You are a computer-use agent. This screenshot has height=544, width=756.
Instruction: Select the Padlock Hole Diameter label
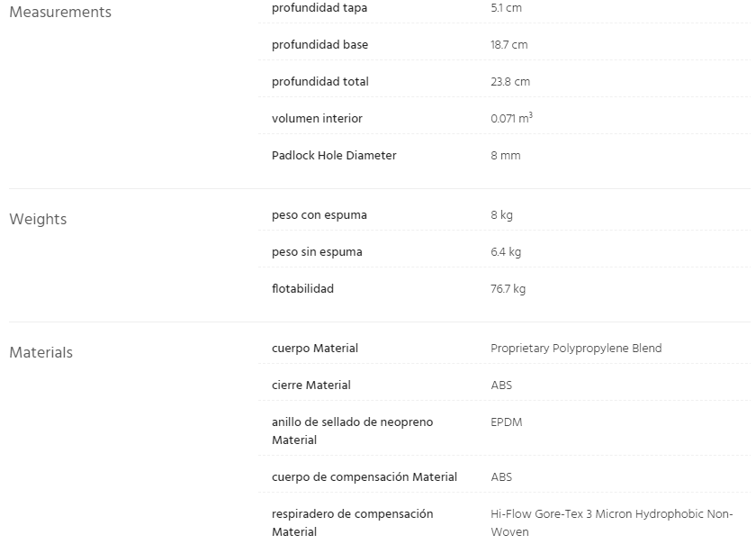[x=334, y=156]
